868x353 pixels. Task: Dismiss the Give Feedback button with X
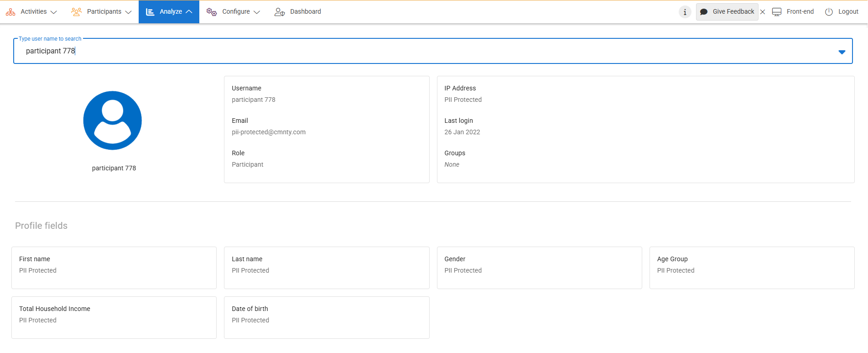point(763,12)
